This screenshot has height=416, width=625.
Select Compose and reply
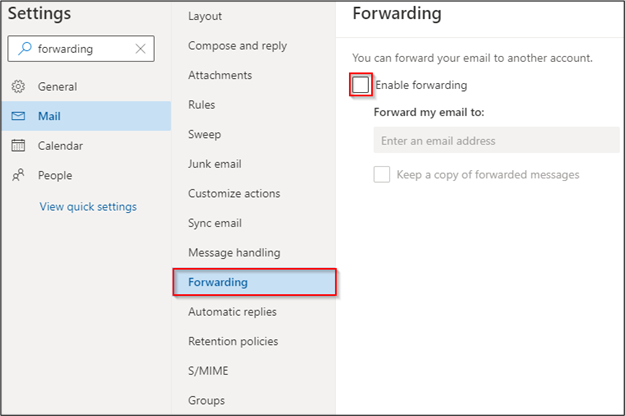tap(238, 46)
